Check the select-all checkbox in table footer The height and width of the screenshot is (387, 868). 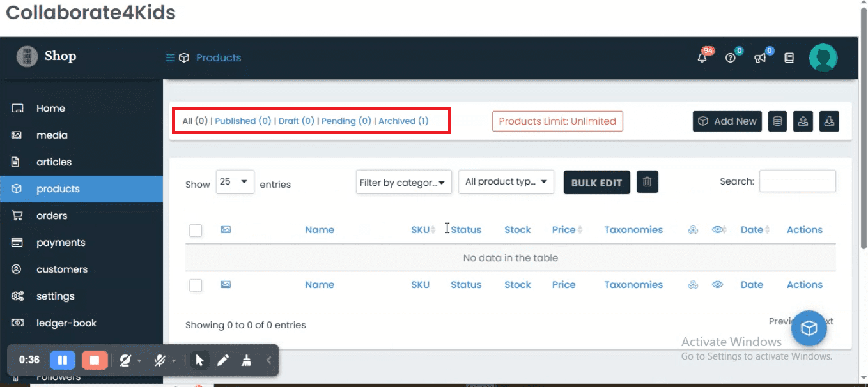pos(196,285)
